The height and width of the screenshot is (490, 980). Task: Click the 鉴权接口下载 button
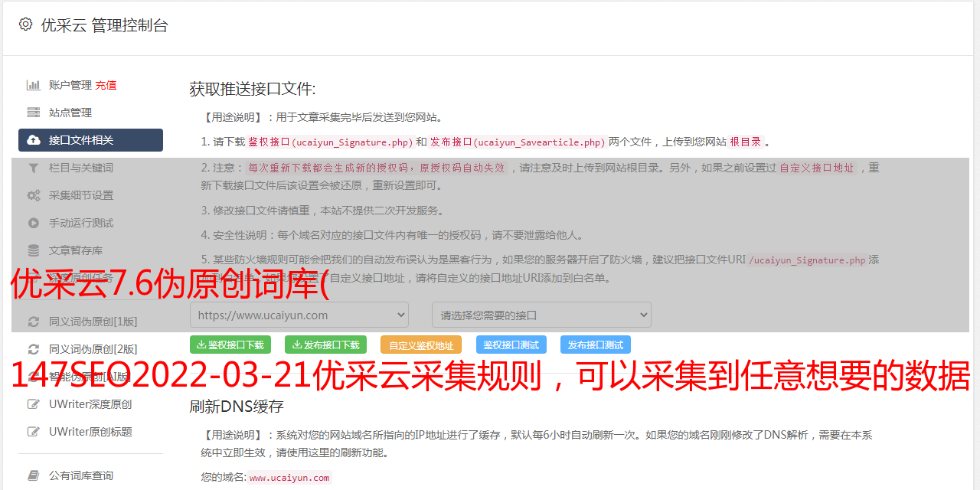click(x=230, y=345)
